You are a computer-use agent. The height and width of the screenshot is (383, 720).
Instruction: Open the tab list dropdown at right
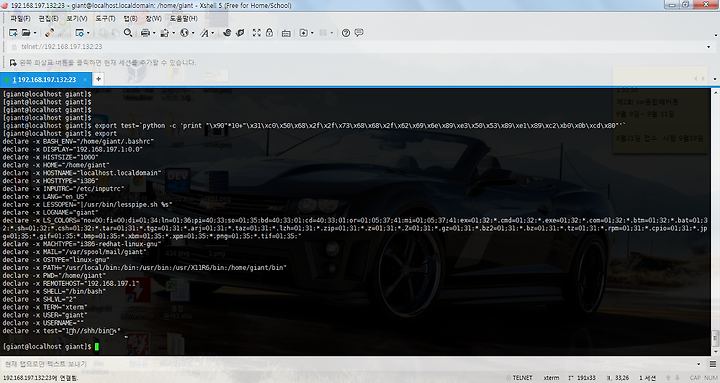coord(714,79)
